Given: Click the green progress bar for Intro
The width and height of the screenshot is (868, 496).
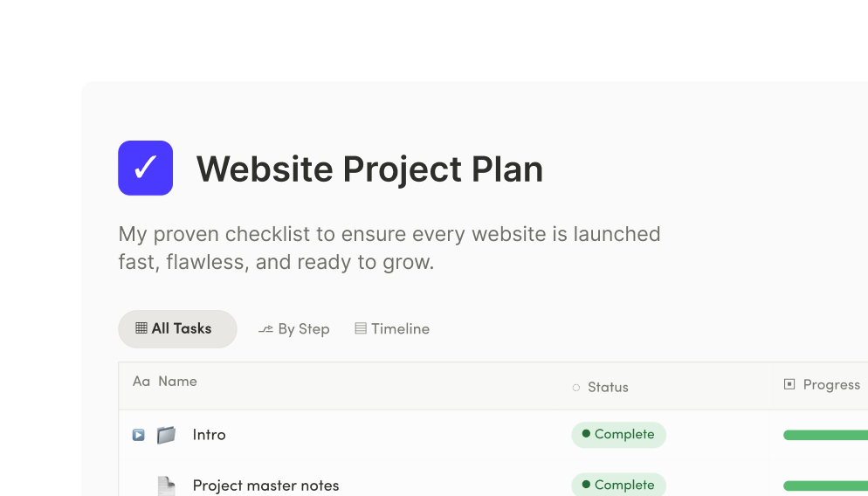Looking at the screenshot, I should (825, 436).
